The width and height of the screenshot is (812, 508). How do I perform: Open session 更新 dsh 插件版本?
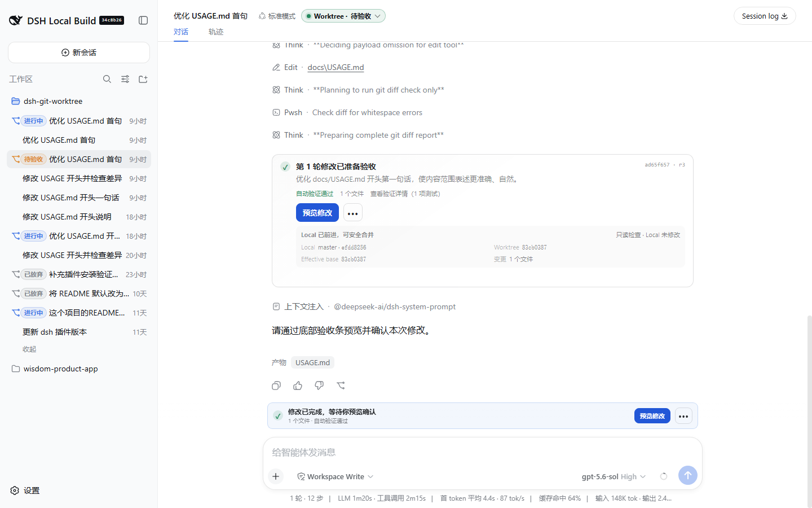(x=79, y=332)
